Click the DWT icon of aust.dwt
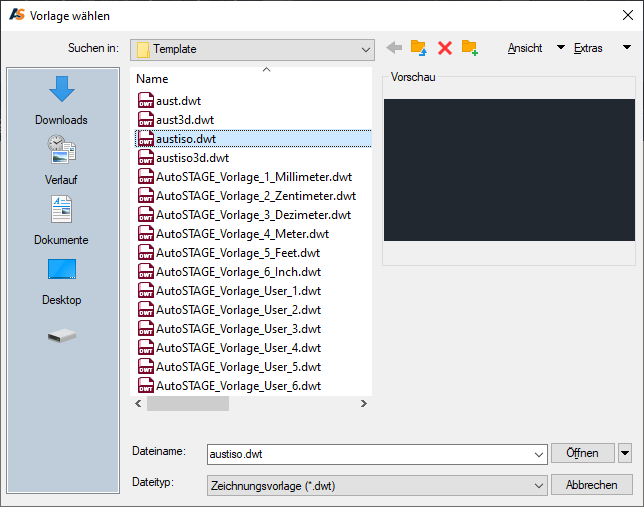This screenshot has width=644, height=507. 146,101
